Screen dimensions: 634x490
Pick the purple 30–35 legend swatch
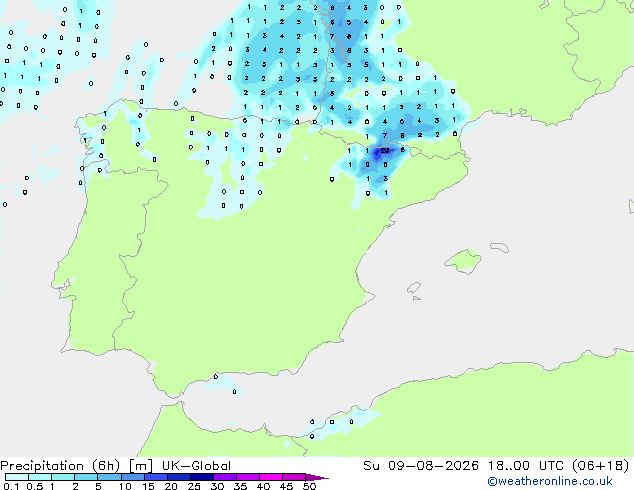224,477
